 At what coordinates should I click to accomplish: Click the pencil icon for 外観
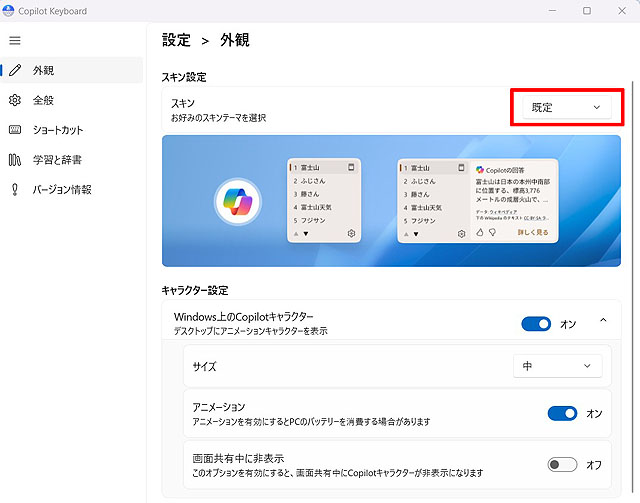point(15,71)
